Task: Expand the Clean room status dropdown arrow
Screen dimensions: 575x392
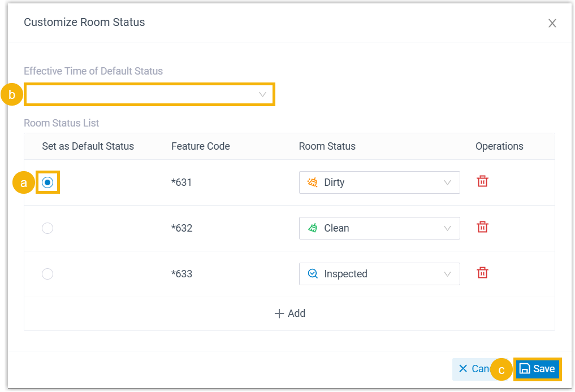Action: [x=447, y=228]
